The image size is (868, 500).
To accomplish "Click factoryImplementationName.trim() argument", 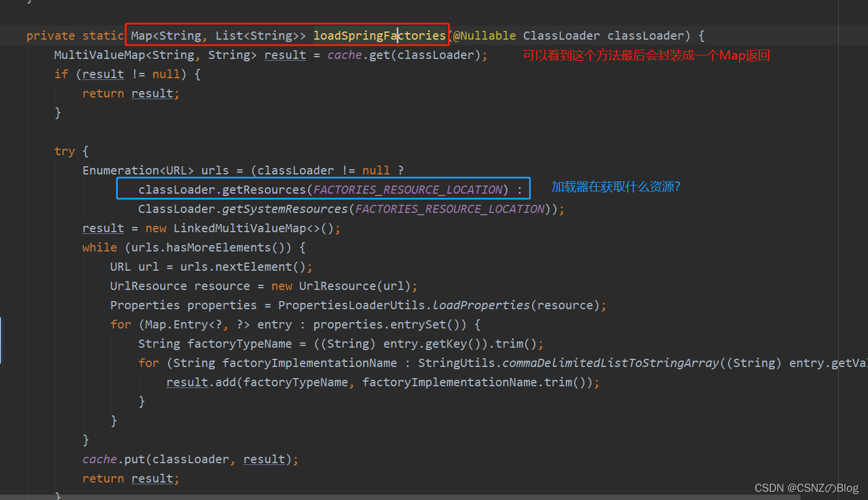I will click(474, 382).
